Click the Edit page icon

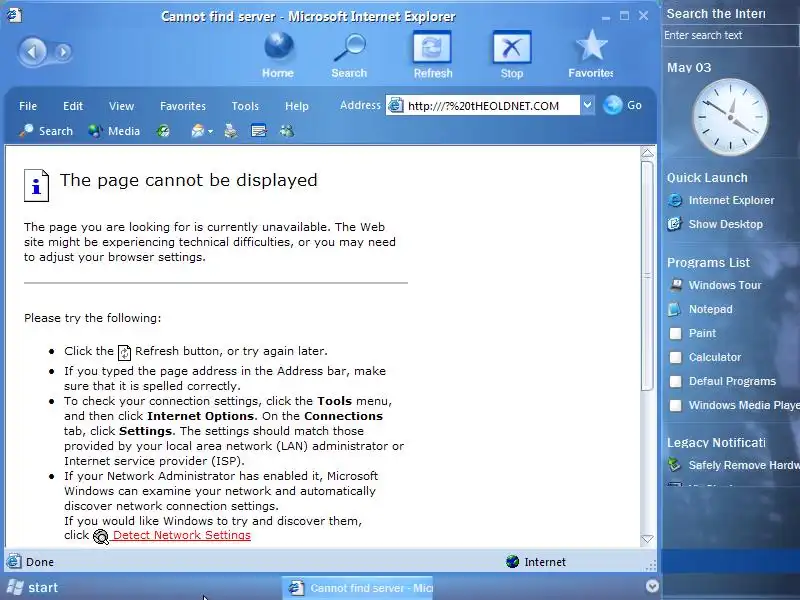pos(259,131)
